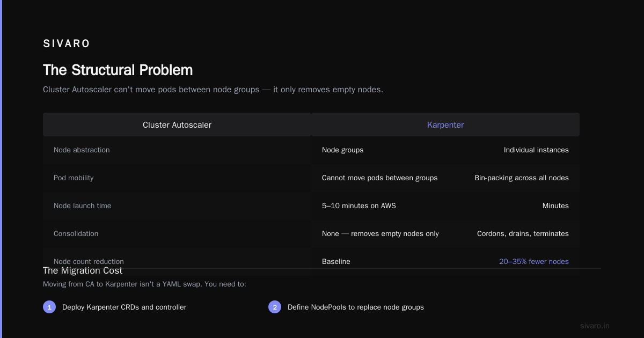Click the Cluster Autoscaler subtitle sentence
Screen dimensions: 644x338
click(x=213, y=90)
